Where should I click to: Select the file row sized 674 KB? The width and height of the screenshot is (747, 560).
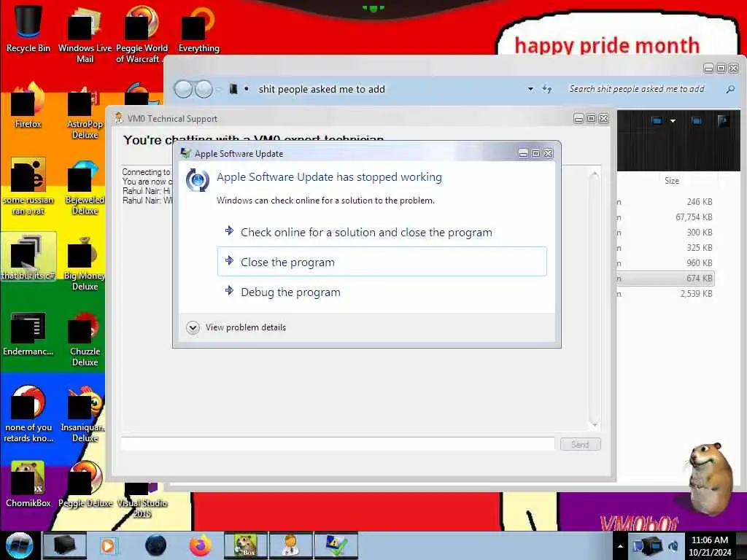point(666,278)
